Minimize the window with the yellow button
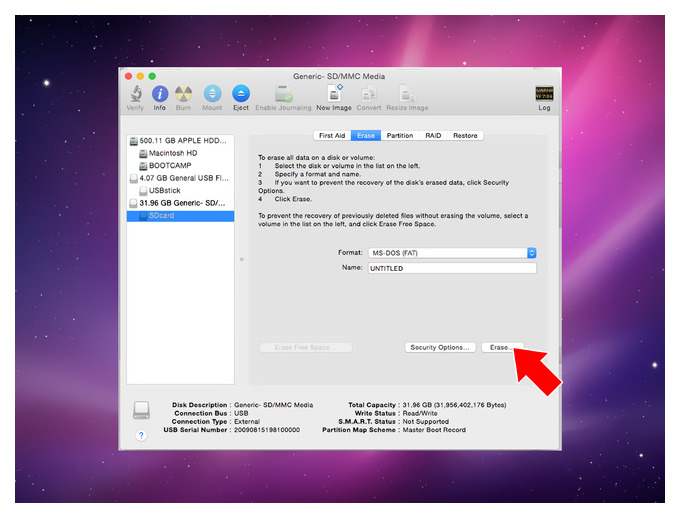This screenshot has width=680, height=518. (x=140, y=76)
